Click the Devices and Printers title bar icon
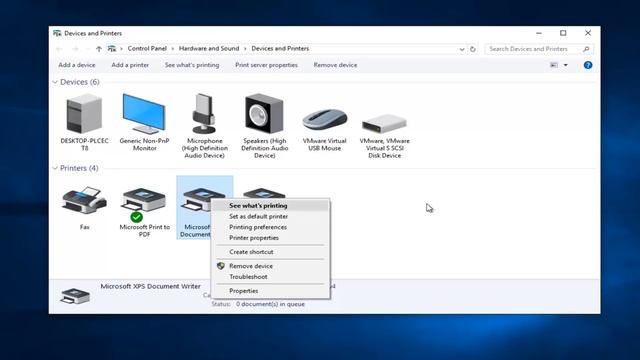The image size is (640, 360). (57, 33)
